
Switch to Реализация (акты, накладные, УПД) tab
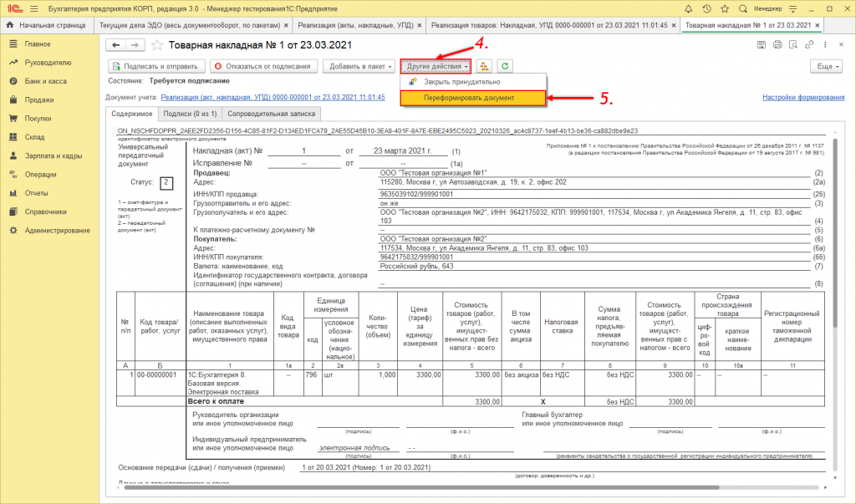[355, 25]
